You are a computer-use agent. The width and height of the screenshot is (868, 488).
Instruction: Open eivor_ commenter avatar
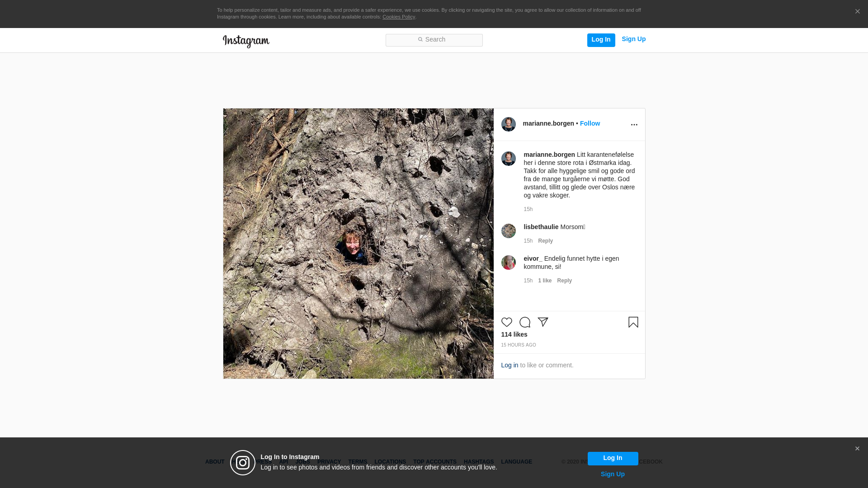tap(509, 263)
